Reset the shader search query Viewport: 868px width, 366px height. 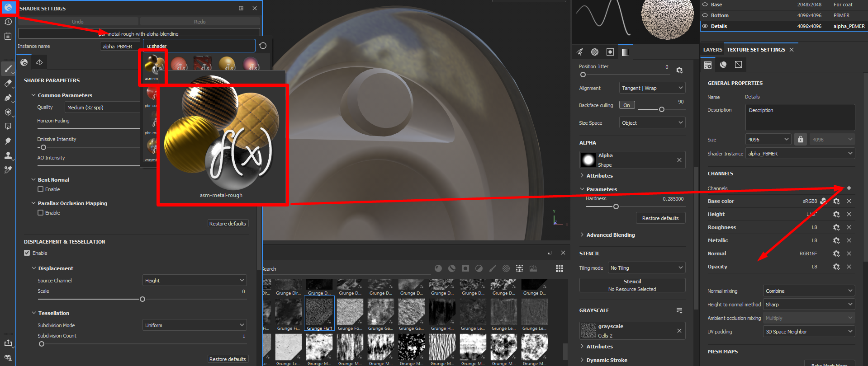263,46
